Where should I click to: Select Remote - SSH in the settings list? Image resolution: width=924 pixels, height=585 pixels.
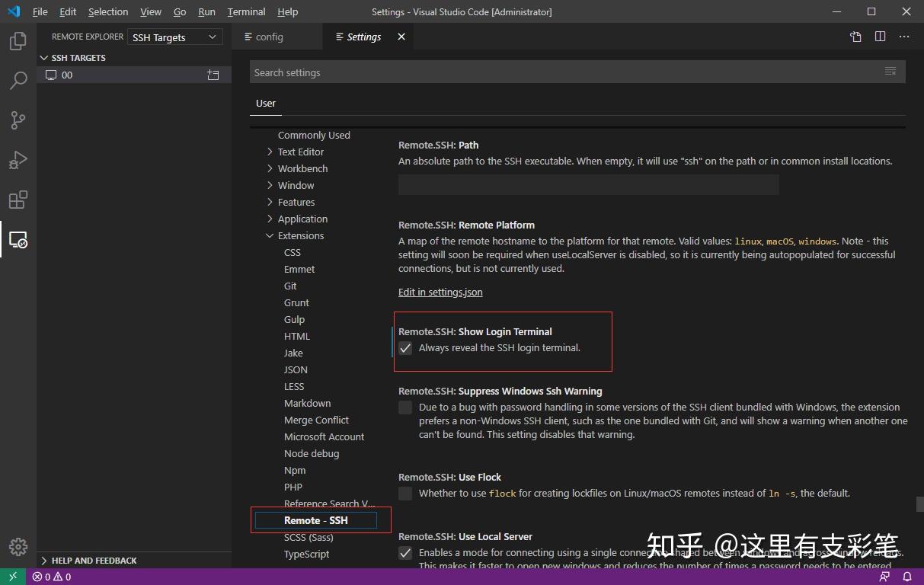tap(315, 519)
